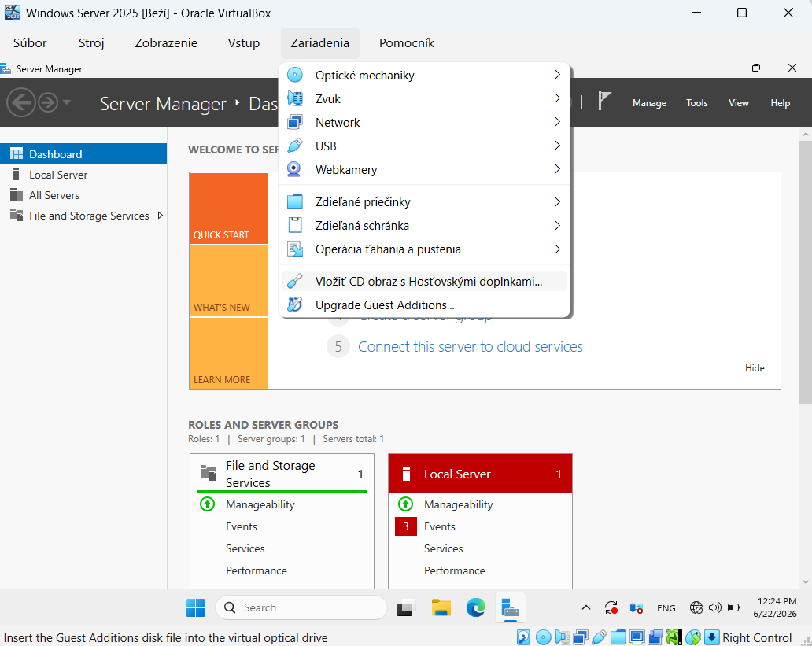Click the Windows Start button
Screen dimensions: 812x646
196,607
